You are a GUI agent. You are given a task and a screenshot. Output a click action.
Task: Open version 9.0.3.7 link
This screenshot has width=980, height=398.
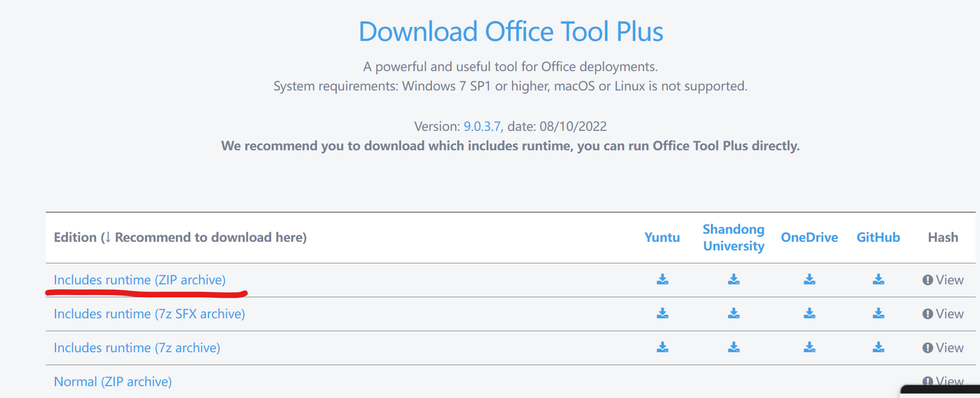[482, 127]
